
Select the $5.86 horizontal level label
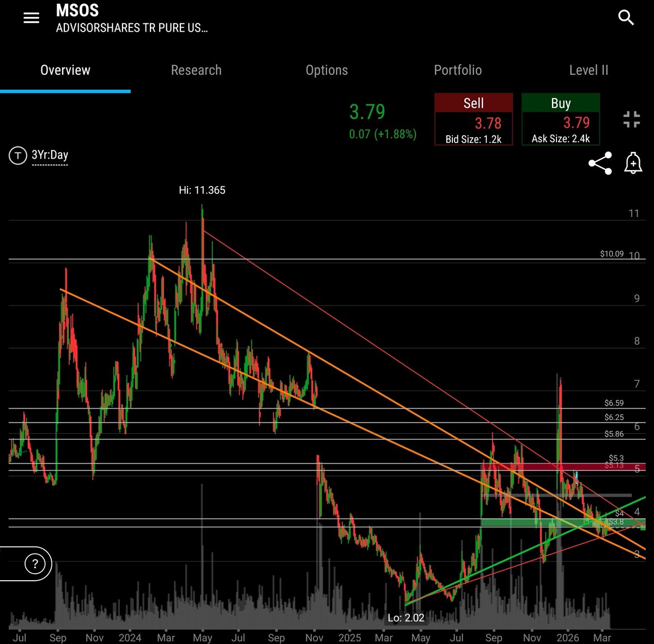pos(614,434)
